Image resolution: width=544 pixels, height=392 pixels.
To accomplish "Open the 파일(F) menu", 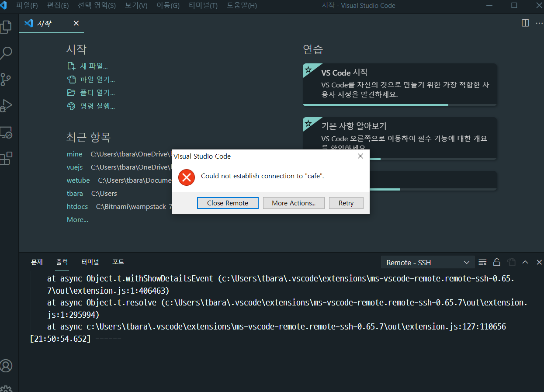I will pos(27,6).
